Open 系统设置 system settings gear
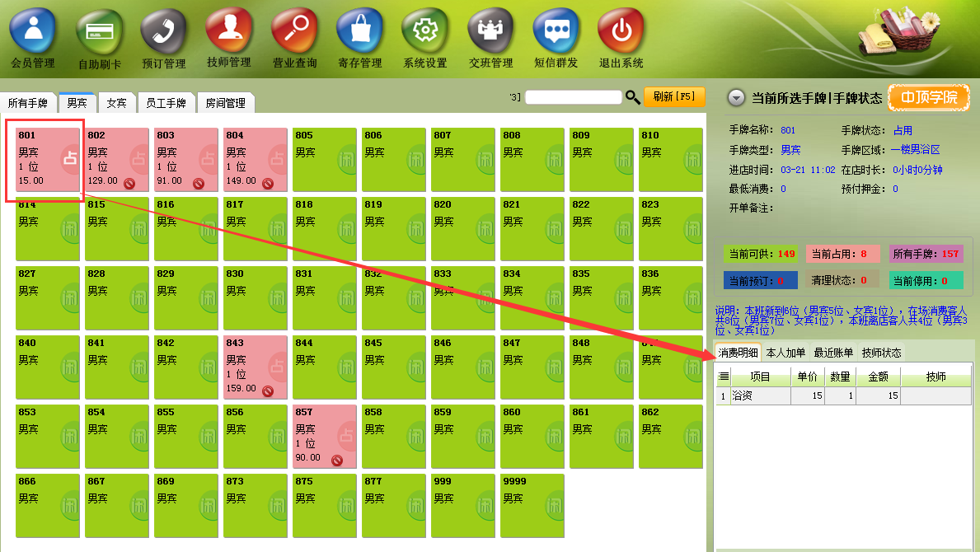980x552 pixels. 424,30
